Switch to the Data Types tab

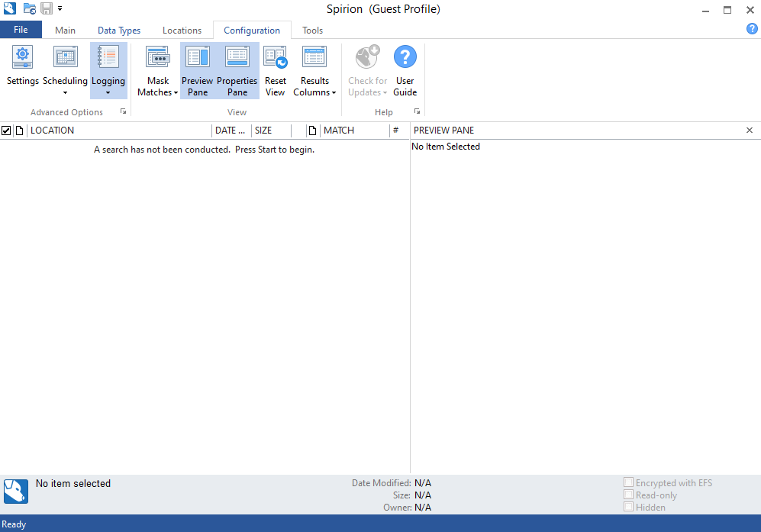pyautogui.click(x=119, y=30)
